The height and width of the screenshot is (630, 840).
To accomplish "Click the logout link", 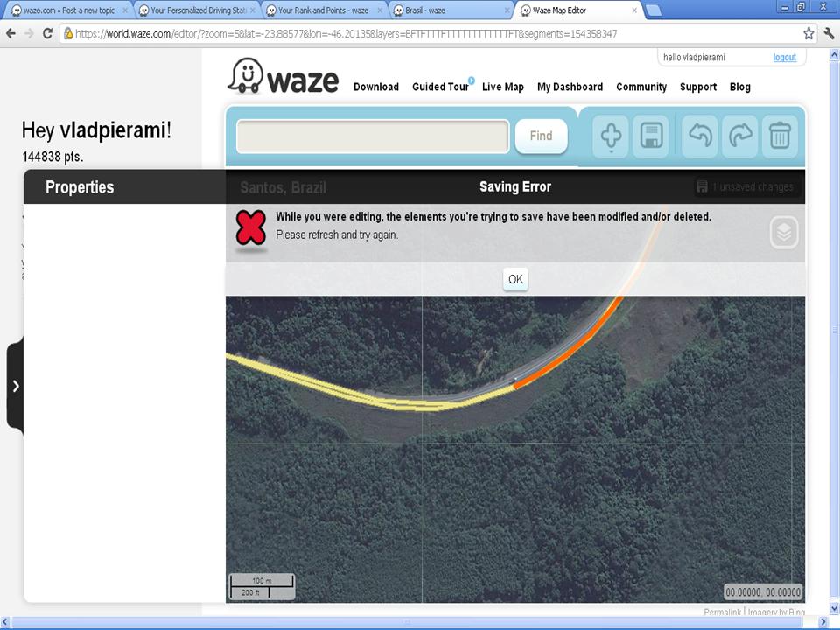I will 784,58.
